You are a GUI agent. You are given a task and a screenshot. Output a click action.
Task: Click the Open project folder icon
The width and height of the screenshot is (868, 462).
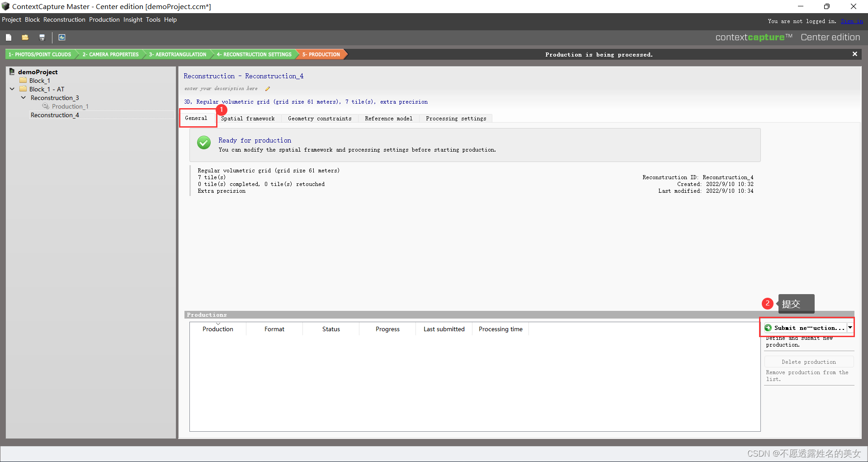click(x=25, y=38)
